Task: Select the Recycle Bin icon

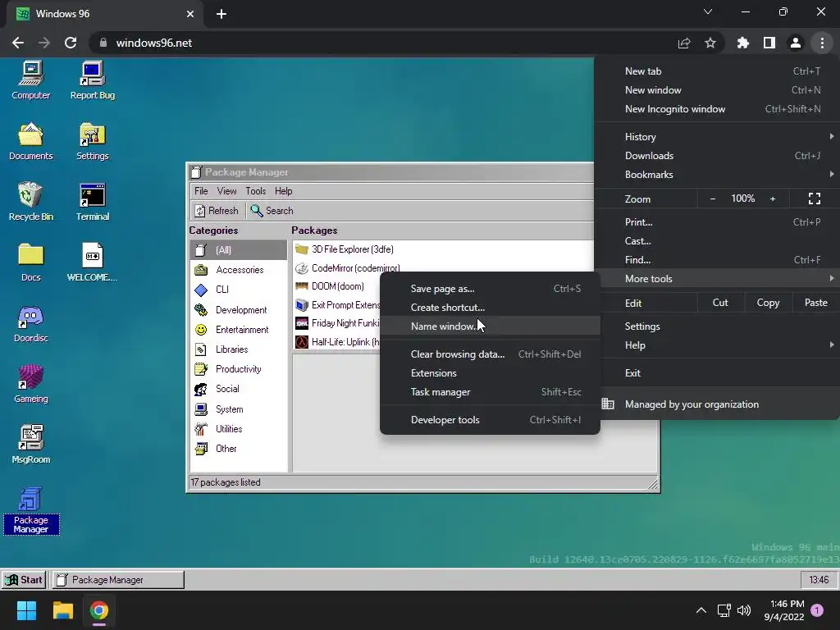Action: 30,202
